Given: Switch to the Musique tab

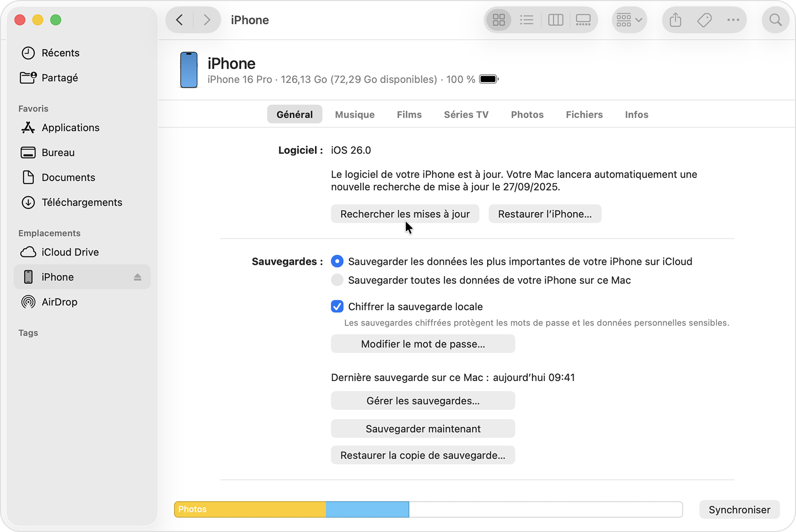Looking at the screenshot, I should point(354,114).
